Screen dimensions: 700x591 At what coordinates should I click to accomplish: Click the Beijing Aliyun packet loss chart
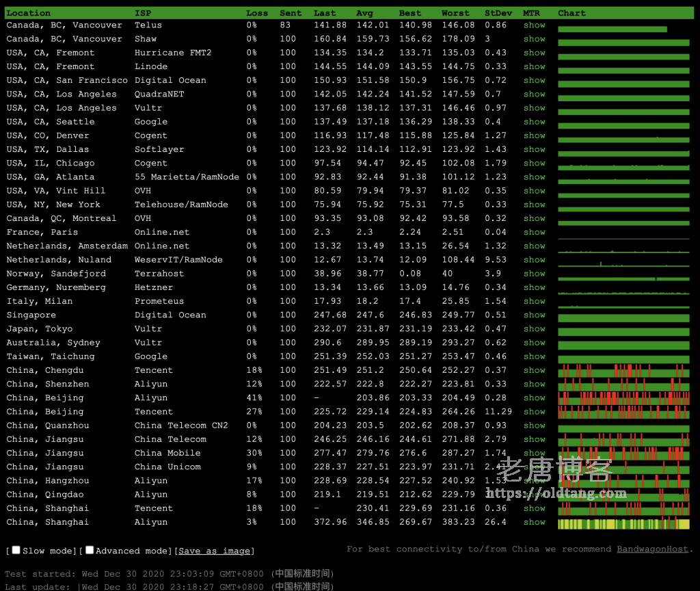(x=623, y=399)
